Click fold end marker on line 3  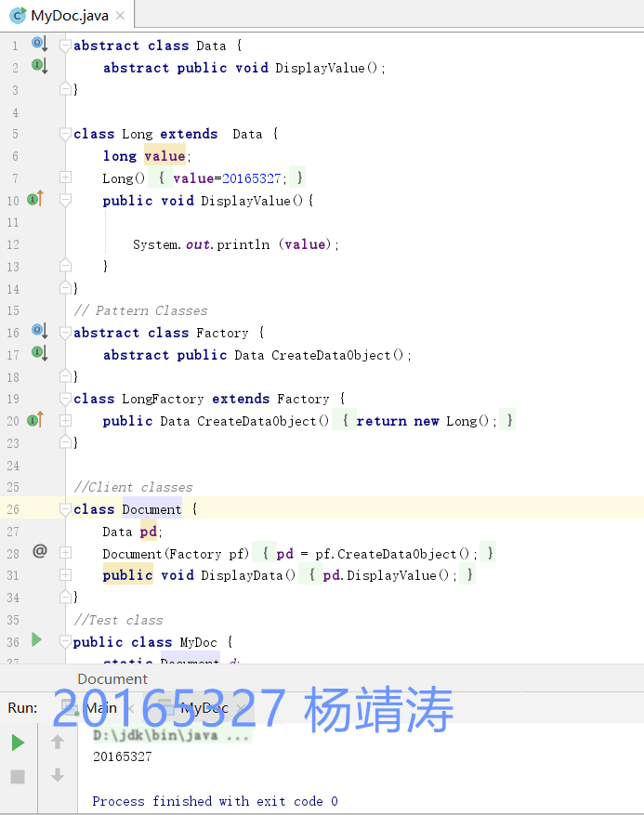(65, 89)
